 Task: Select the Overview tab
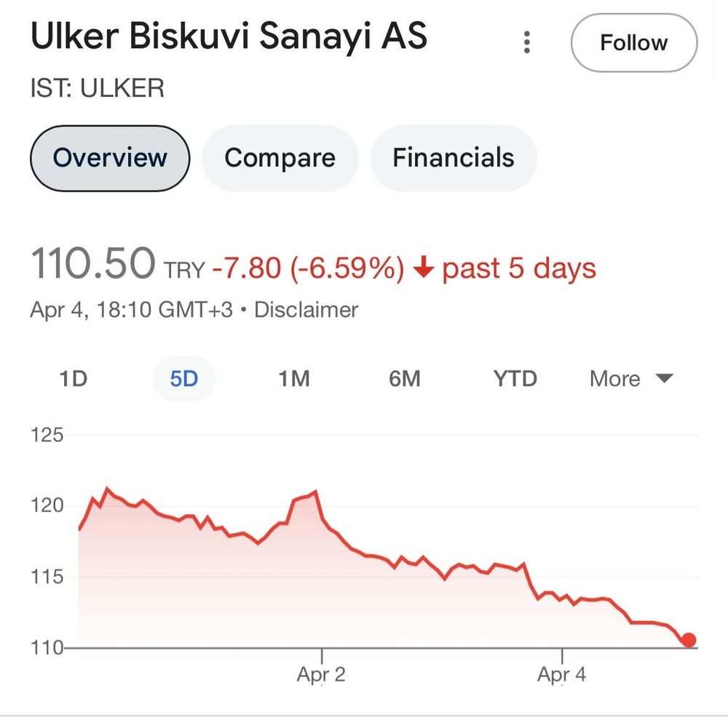pos(110,158)
